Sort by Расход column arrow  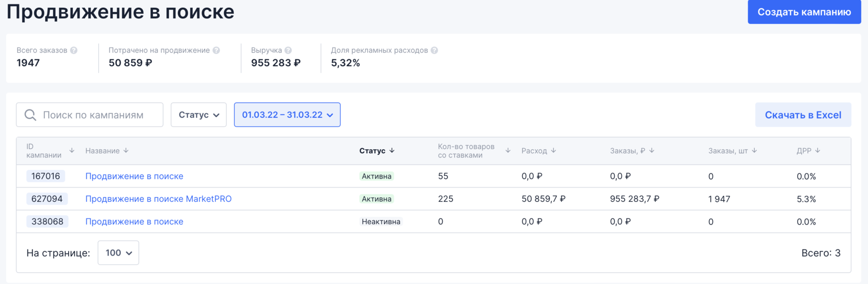coord(553,150)
